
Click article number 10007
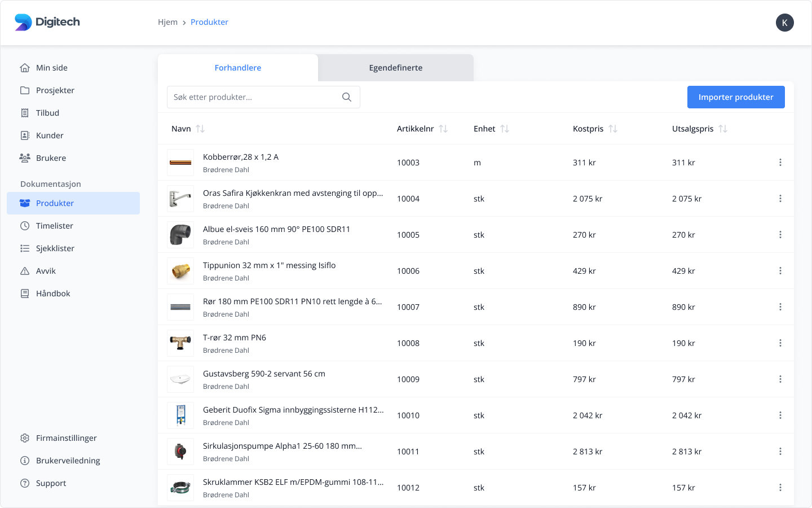click(x=408, y=307)
